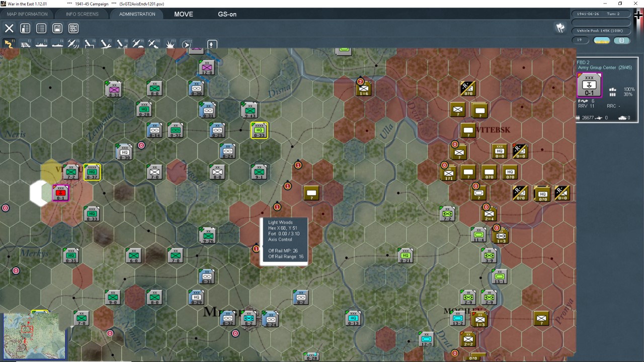The width and height of the screenshot is (644, 362).
Task: Select the 0-25 unit counter
Action: 217,130
